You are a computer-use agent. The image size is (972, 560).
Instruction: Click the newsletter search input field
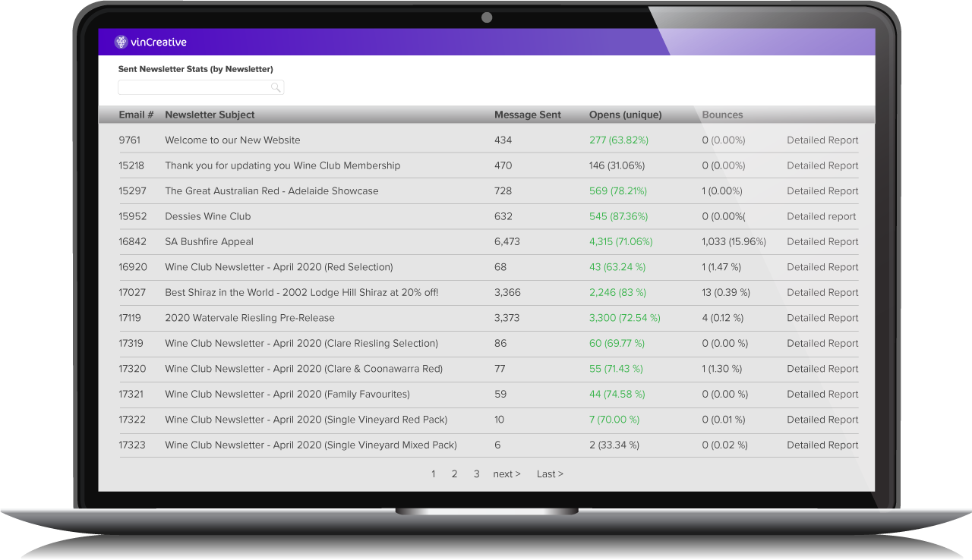pyautogui.click(x=194, y=88)
